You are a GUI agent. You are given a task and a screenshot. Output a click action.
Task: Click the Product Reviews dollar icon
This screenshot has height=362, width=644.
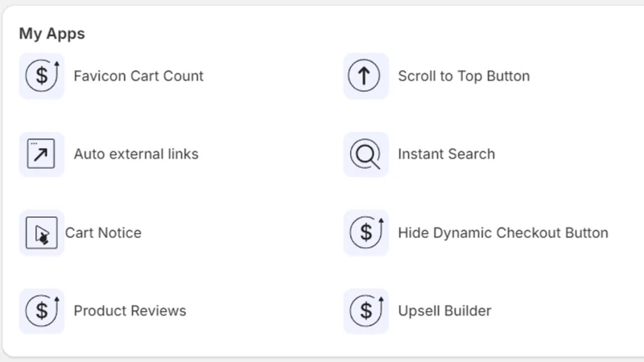pyautogui.click(x=42, y=311)
